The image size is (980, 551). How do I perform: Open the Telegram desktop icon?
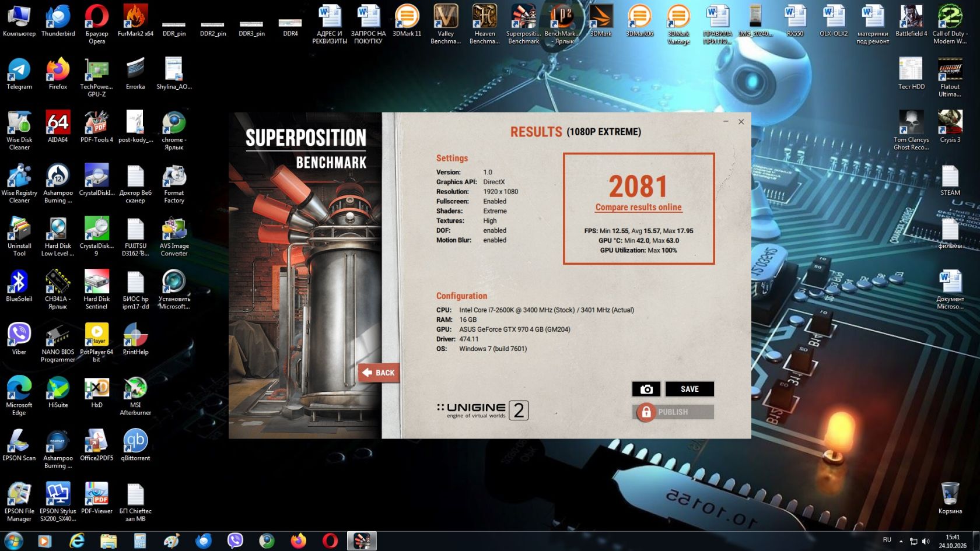(19, 74)
